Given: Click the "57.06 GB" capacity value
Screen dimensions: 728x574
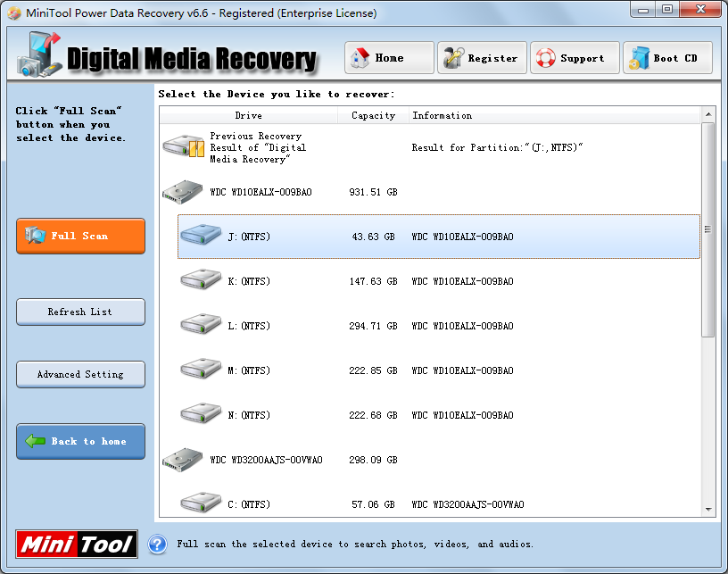Looking at the screenshot, I should [x=373, y=504].
